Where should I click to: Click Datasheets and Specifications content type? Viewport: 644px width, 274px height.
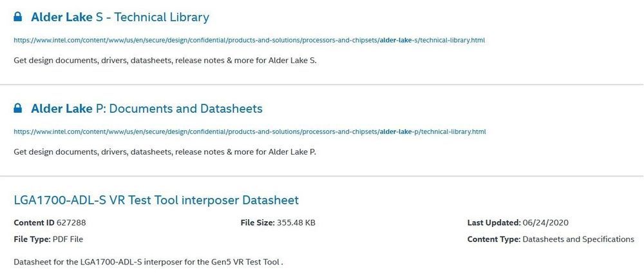[578, 239]
